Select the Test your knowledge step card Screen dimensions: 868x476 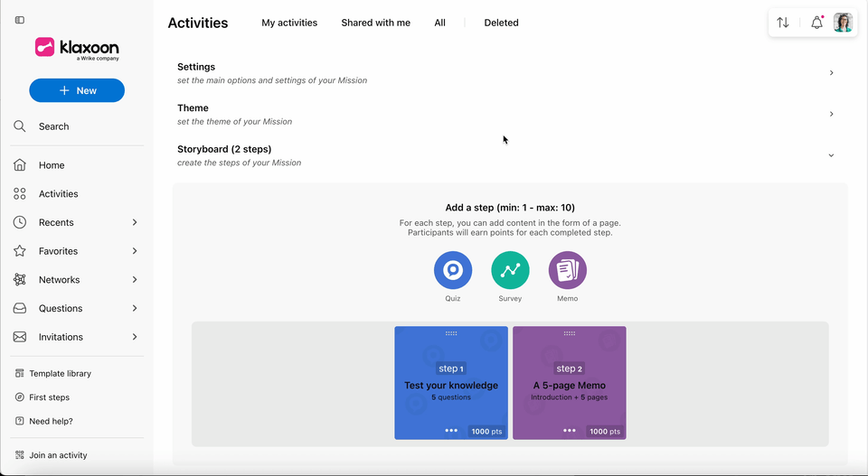(x=451, y=383)
